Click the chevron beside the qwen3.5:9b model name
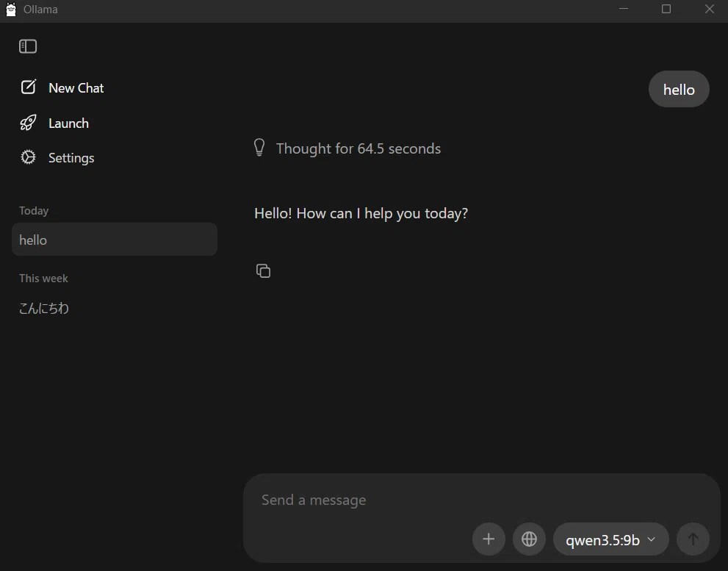The height and width of the screenshot is (571, 728). pos(652,539)
